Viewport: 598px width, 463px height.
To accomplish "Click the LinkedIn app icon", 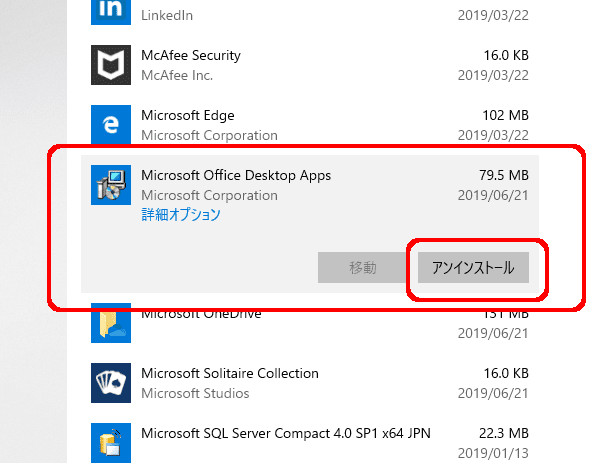I will (x=111, y=12).
